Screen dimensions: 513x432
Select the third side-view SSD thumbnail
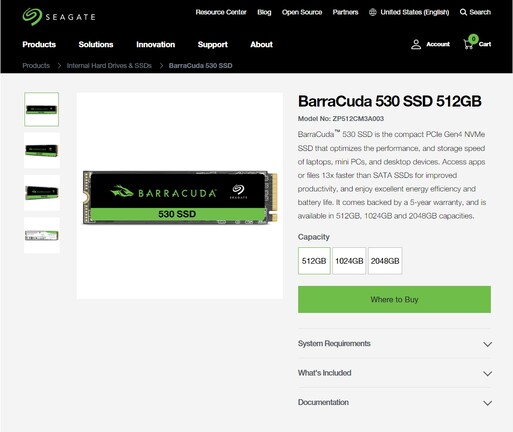pyautogui.click(x=42, y=193)
